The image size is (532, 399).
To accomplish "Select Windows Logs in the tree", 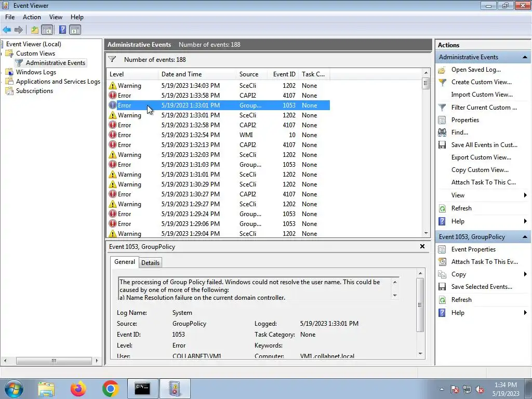I will (x=36, y=72).
